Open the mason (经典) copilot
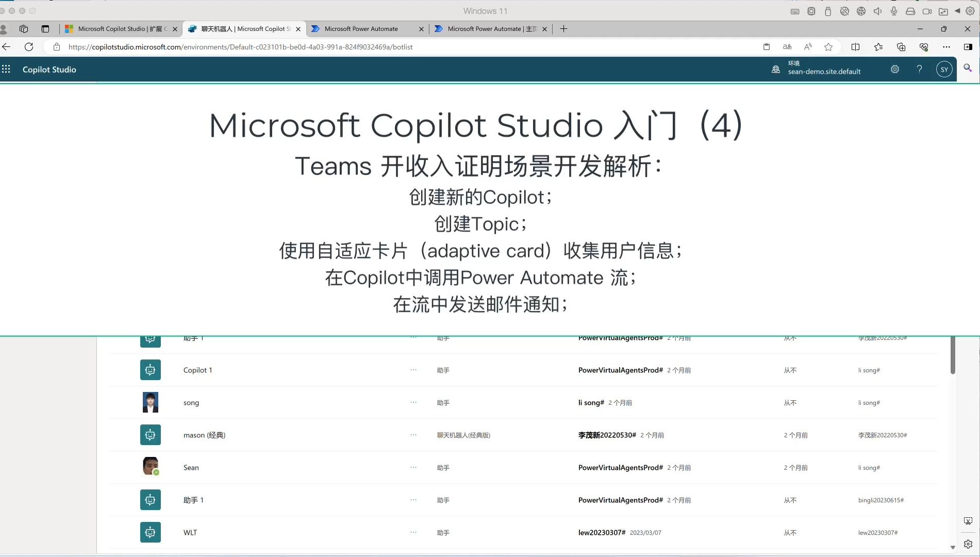 coord(205,435)
